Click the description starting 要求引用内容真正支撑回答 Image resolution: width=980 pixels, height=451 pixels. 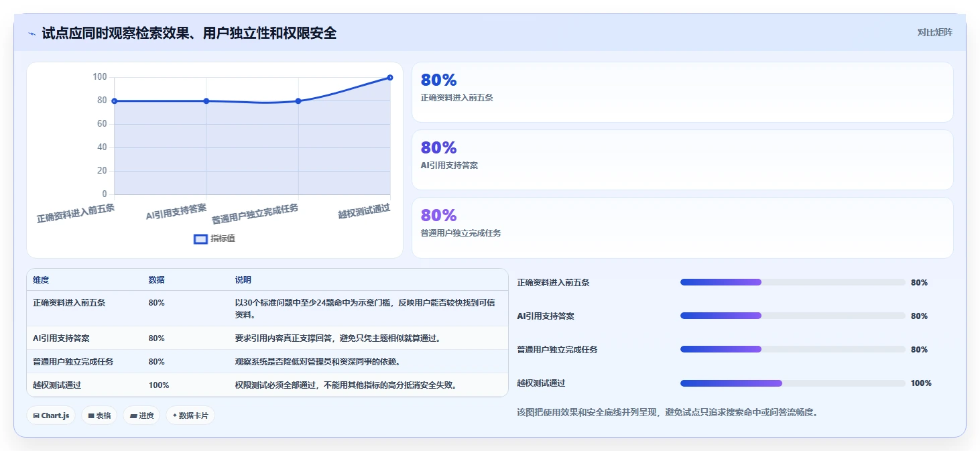tap(338, 338)
